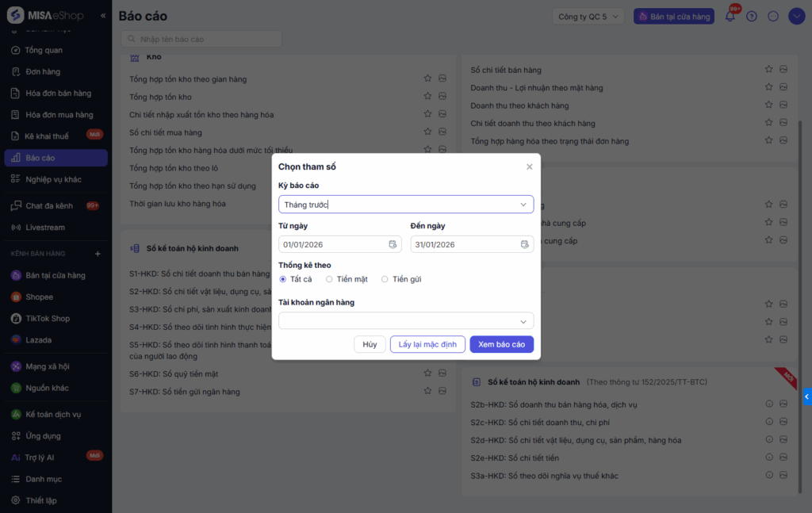
Task: Open the Công ty QC 5 company selector
Action: point(590,17)
